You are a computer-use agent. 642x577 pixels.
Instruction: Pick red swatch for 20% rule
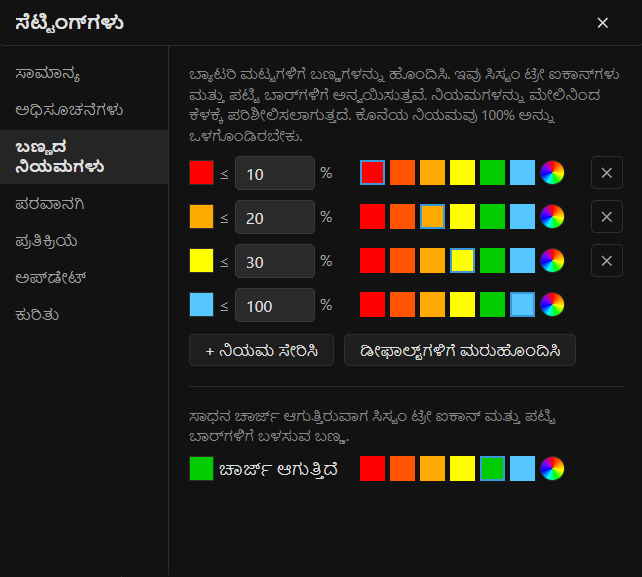[x=373, y=217]
